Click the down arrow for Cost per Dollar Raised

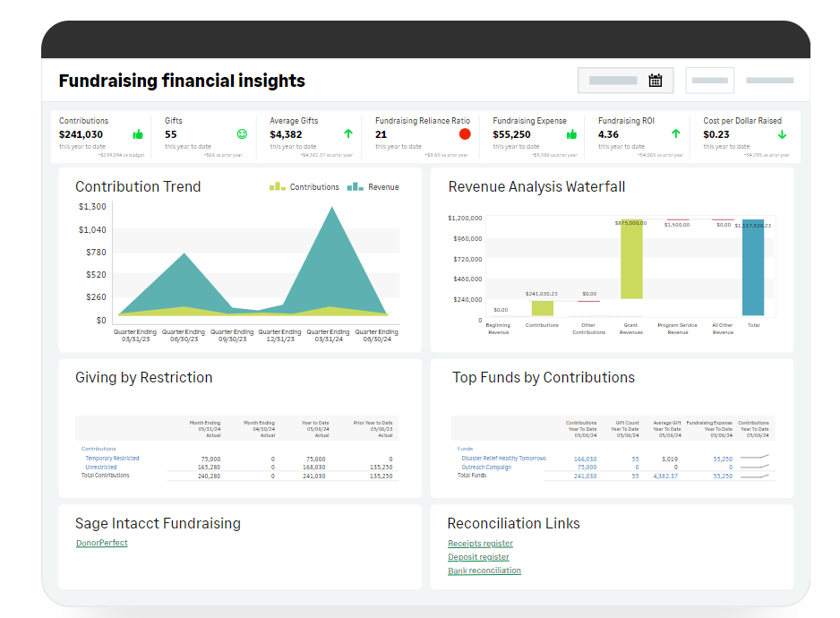[782, 134]
